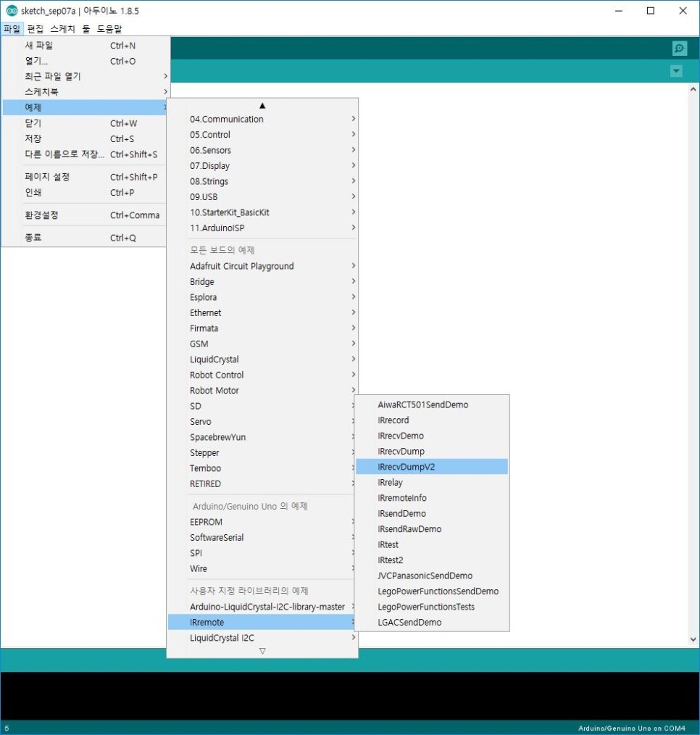Expand 05.Control examples
This screenshot has width=700, height=735.
pyautogui.click(x=263, y=135)
